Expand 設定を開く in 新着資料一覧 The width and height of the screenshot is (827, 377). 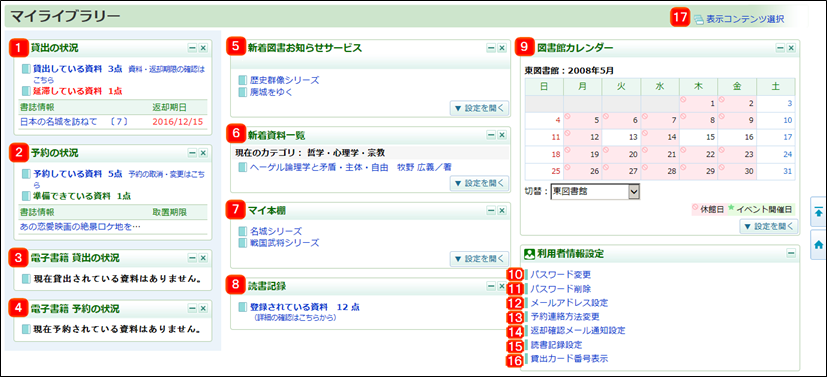click(x=479, y=183)
